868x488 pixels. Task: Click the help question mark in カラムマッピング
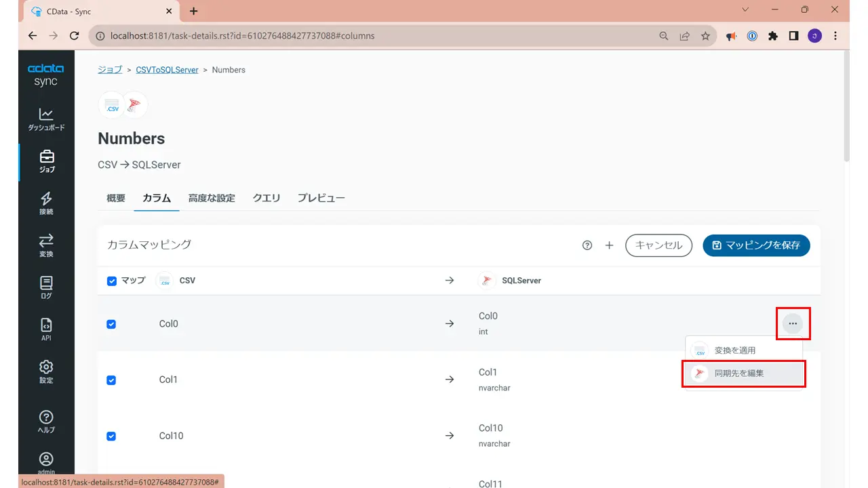(587, 245)
